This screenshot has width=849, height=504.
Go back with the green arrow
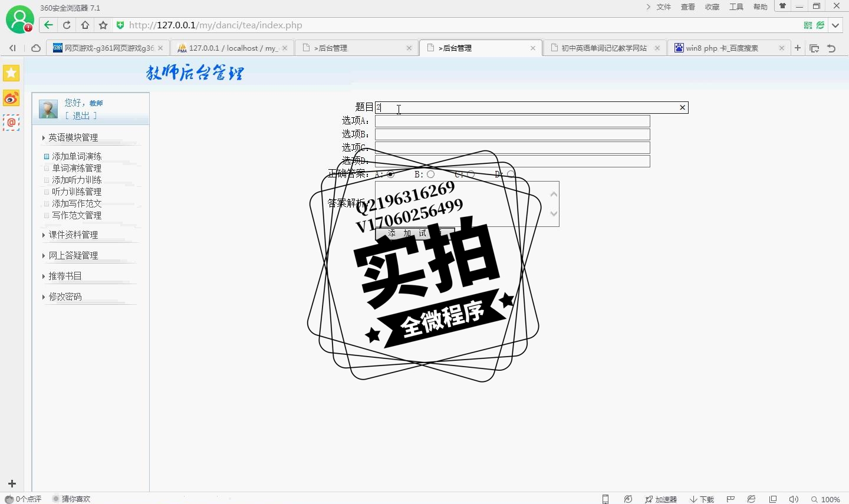48,25
